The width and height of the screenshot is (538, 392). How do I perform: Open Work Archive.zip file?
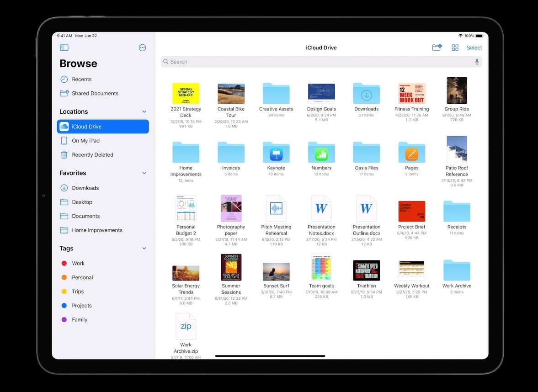point(186,327)
